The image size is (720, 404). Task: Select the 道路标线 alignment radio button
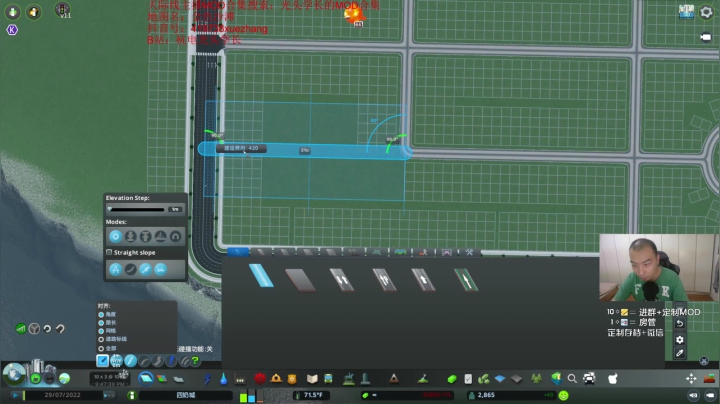(x=101, y=339)
